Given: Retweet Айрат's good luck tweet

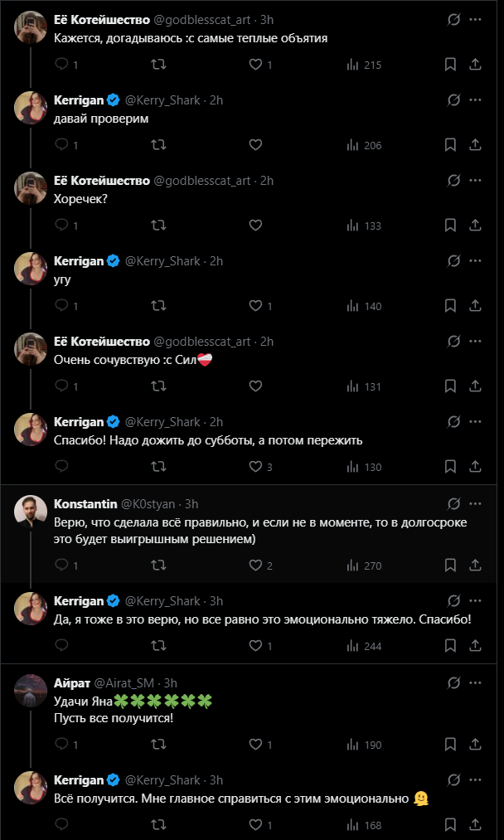Looking at the screenshot, I should coord(157,745).
